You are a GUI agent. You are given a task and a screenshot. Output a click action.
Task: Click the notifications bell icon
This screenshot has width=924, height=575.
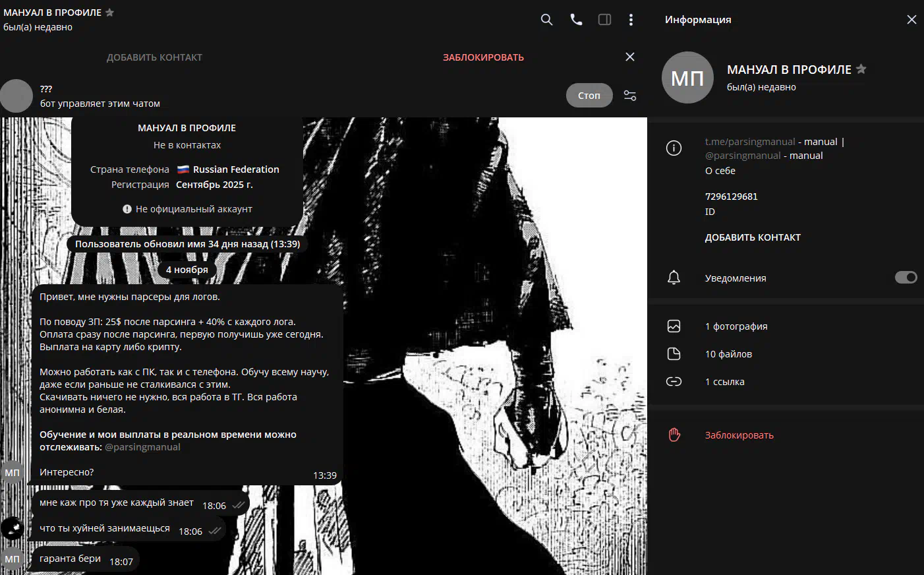(674, 278)
